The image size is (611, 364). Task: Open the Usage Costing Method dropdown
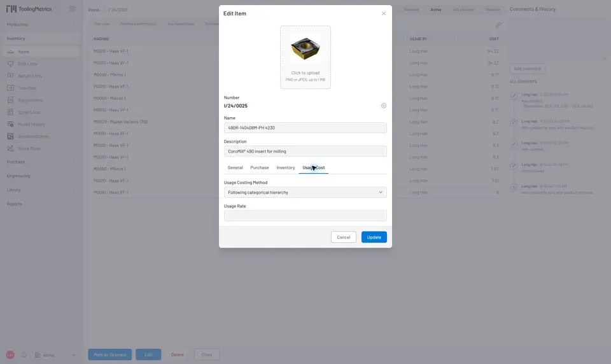tap(305, 192)
